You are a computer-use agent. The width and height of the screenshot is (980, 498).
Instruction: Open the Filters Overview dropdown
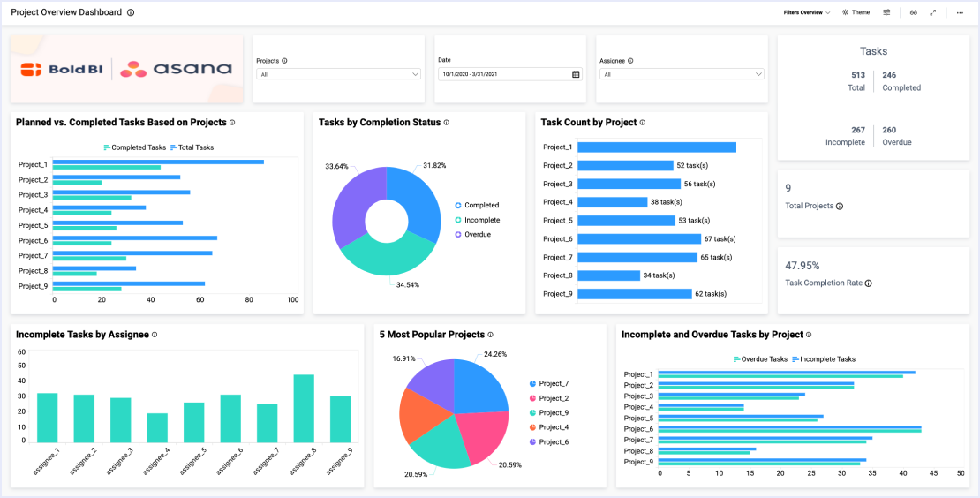tap(806, 12)
